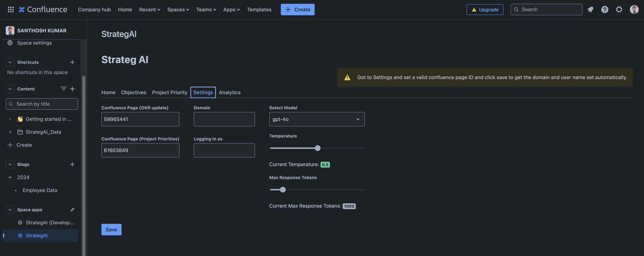The width and height of the screenshot is (644, 256).
Task: Click the Upgrade button
Action: coord(485,10)
